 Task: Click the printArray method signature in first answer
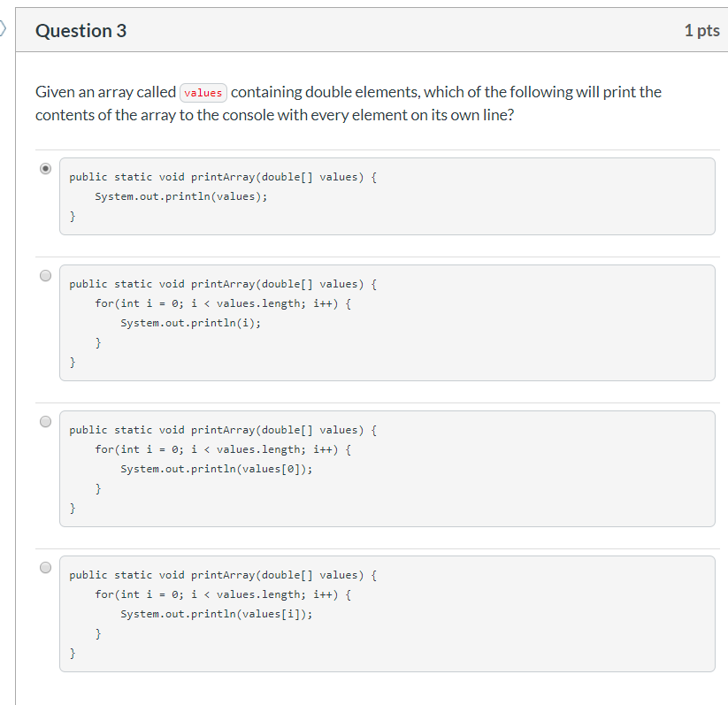click(221, 176)
